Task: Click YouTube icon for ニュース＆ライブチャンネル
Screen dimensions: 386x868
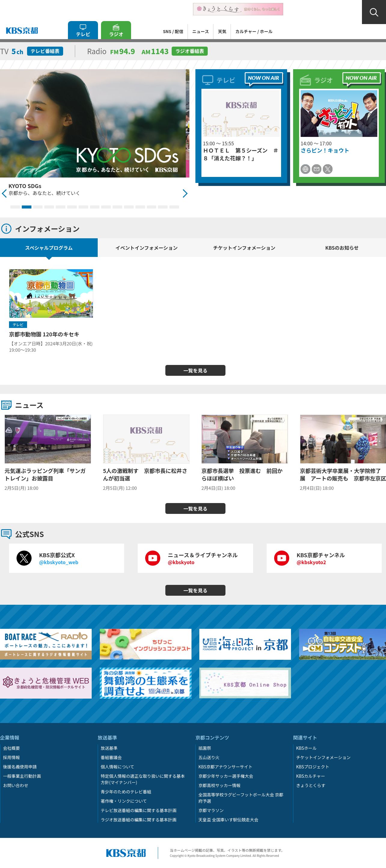Action: click(153, 558)
